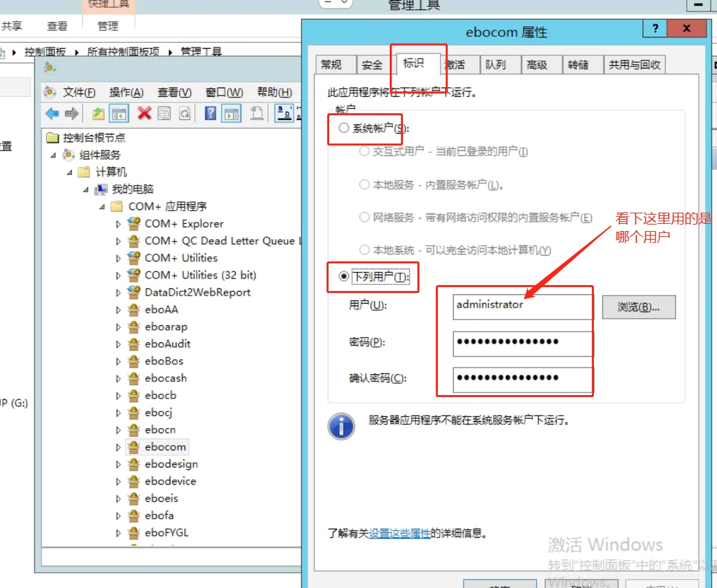Expand the COM+ Explorer tree node
The image size is (717, 588).
coord(119,224)
